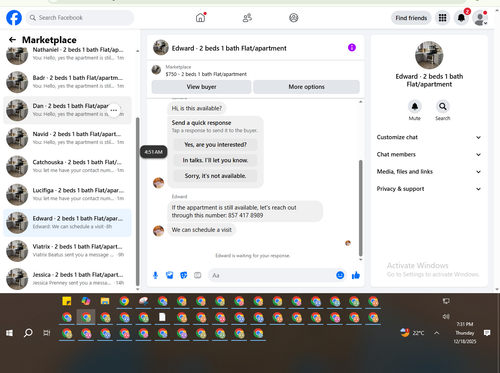This screenshot has width=500, height=373.
Task: Select the Edward conversation in list
Action: (x=67, y=223)
